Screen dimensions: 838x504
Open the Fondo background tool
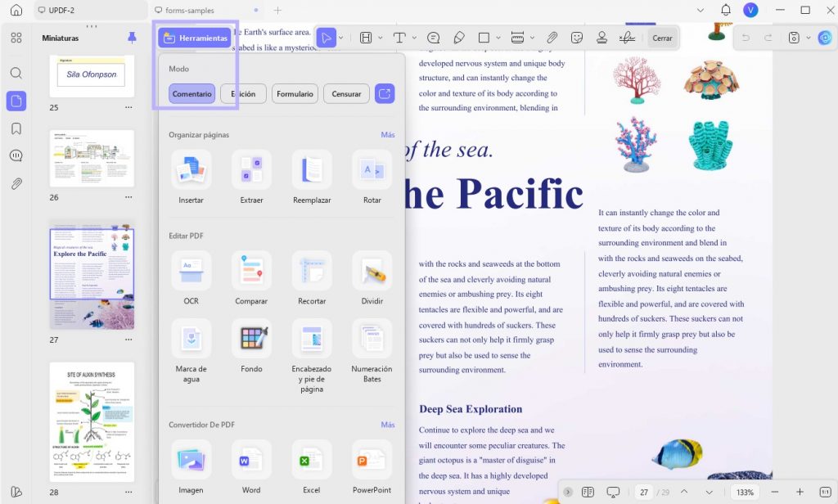251,347
